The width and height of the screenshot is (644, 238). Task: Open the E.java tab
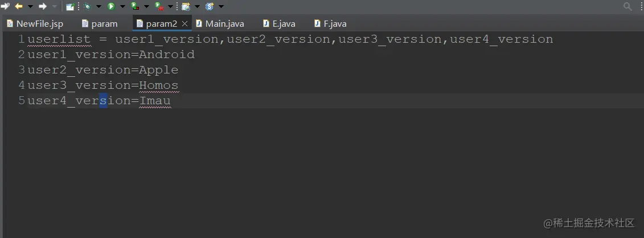point(279,24)
